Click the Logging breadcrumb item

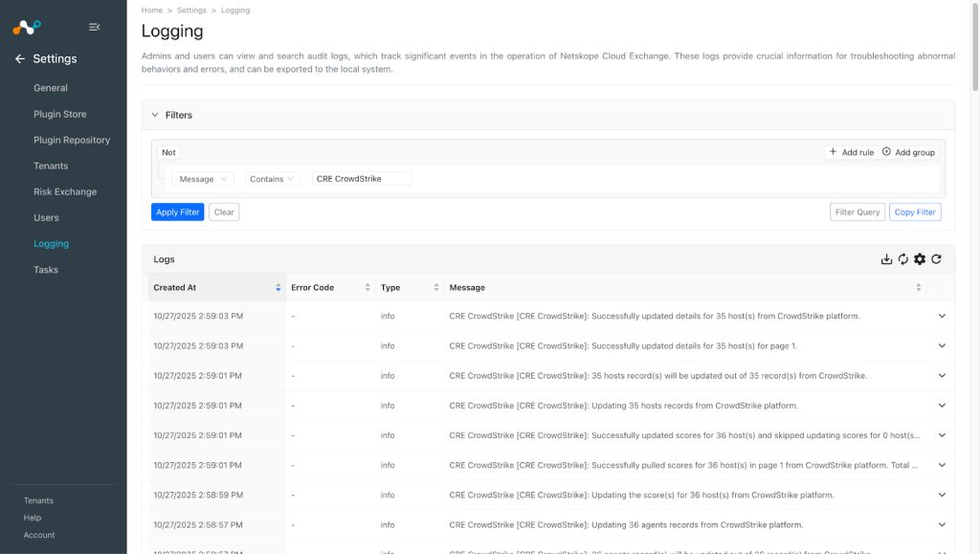[235, 10]
